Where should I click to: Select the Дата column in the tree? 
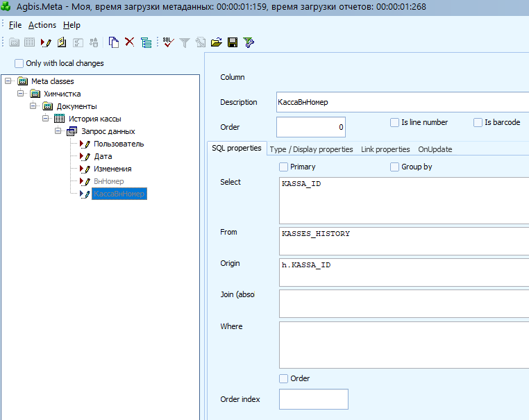point(103,156)
